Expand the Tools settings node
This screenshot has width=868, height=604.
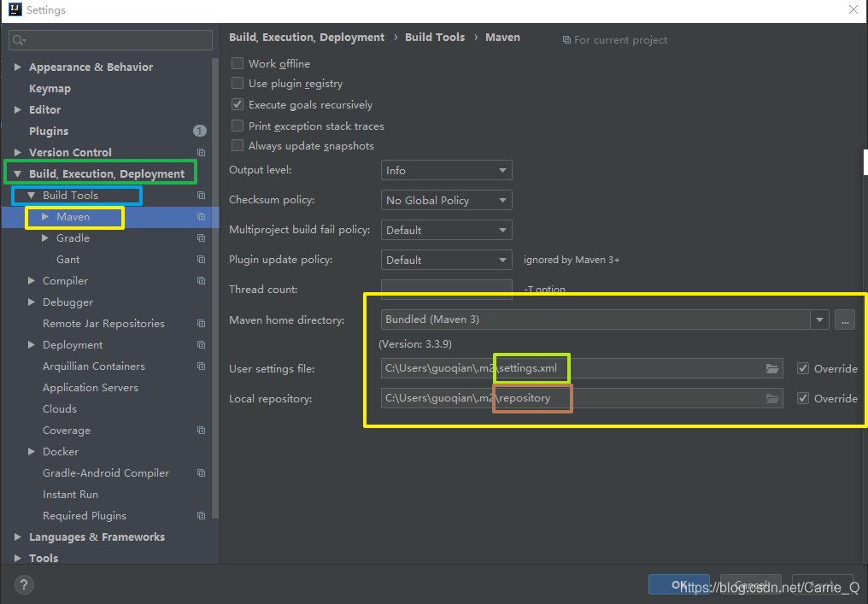point(18,558)
